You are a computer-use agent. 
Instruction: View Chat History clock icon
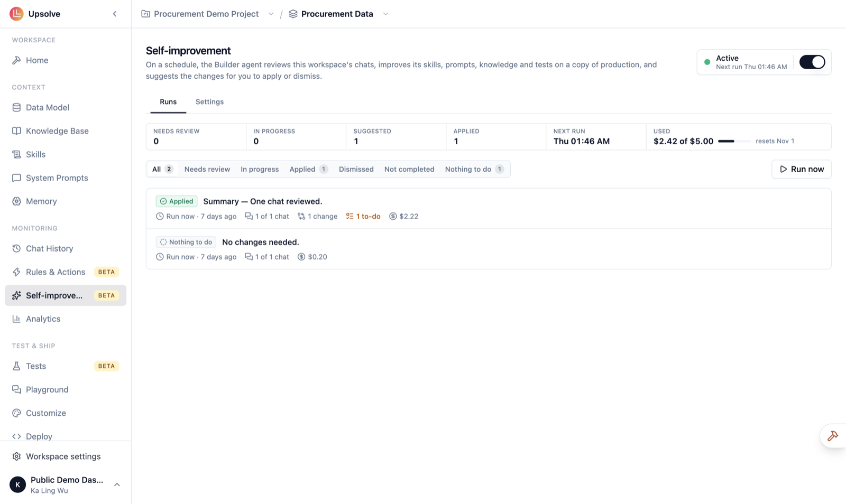click(16, 248)
